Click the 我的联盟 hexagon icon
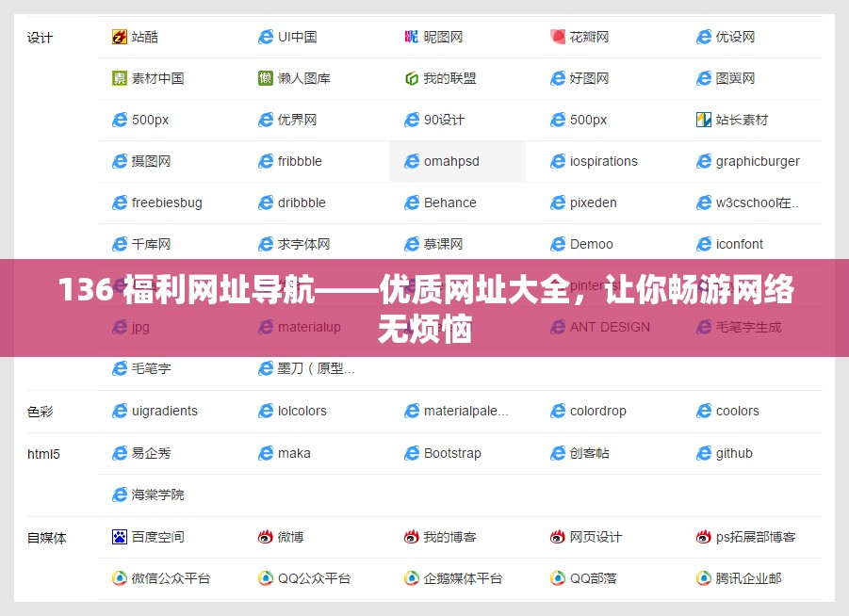 [412, 78]
